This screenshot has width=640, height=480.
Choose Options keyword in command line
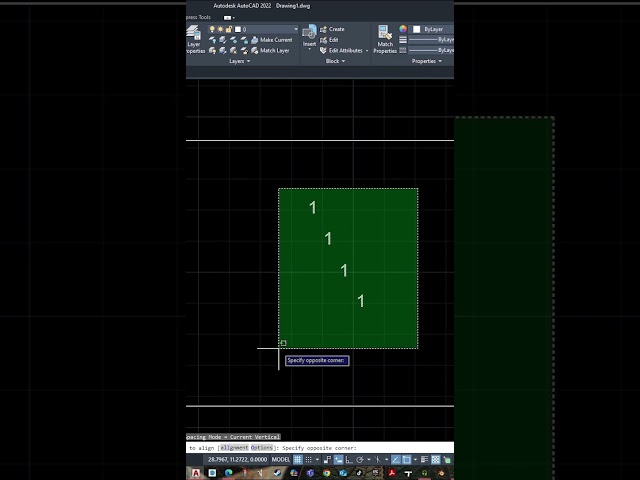[x=261, y=448]
